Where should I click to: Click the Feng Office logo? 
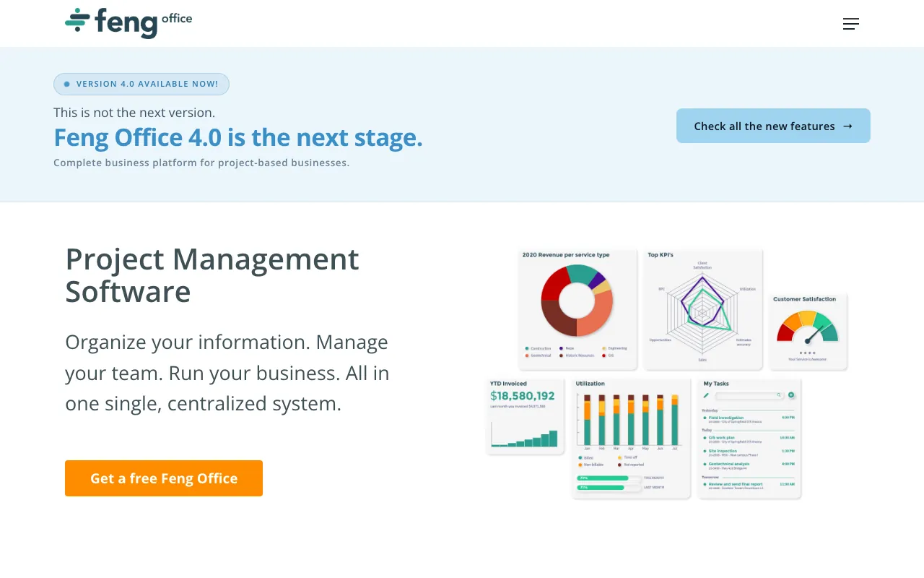(x=128, y=23)
